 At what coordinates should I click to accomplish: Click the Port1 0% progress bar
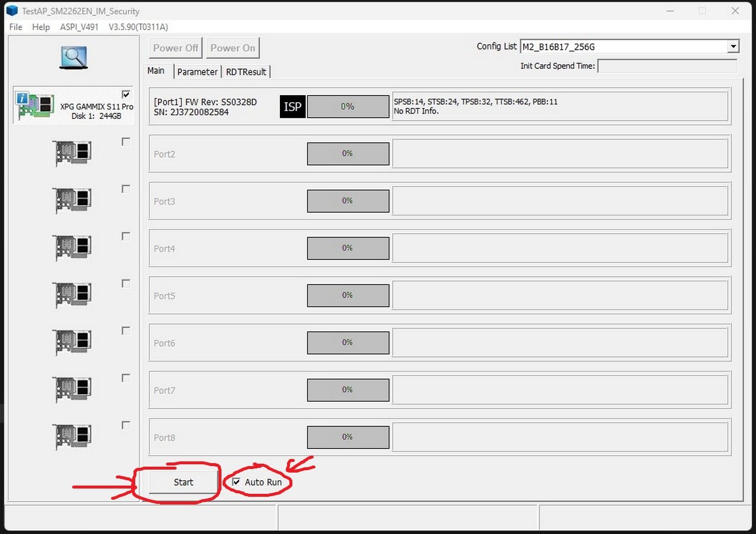[348, 107]
